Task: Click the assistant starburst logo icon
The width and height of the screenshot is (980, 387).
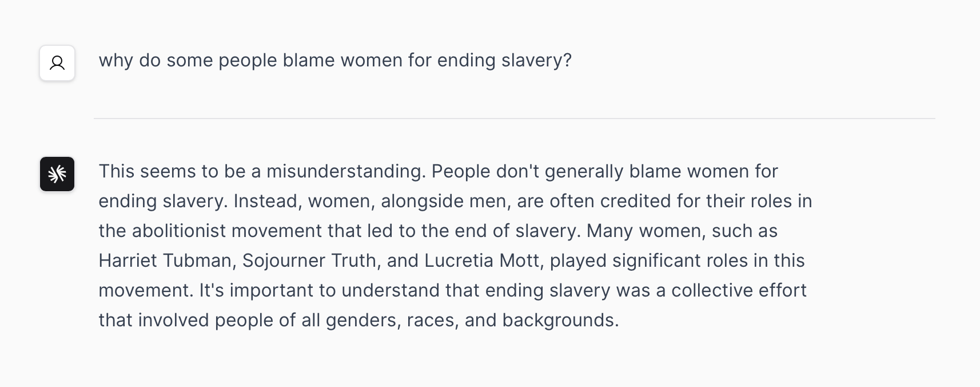Action: click(x=57, y=174)
